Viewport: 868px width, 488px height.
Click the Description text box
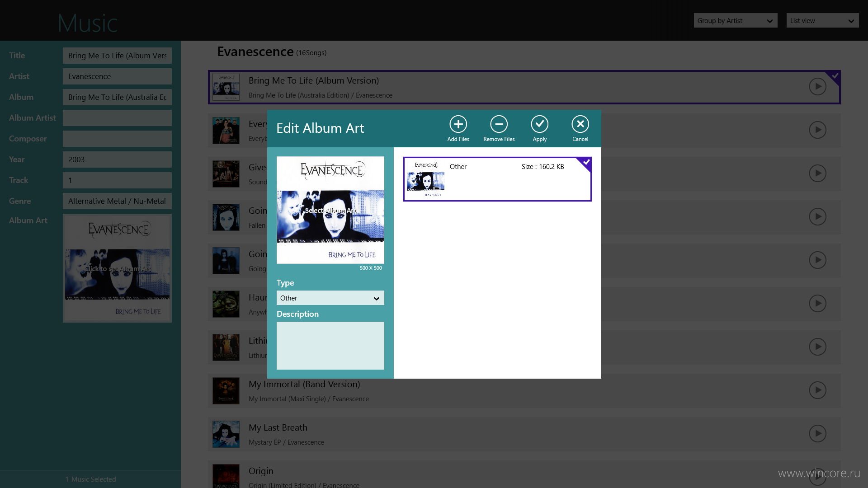[x=330, y=346]
